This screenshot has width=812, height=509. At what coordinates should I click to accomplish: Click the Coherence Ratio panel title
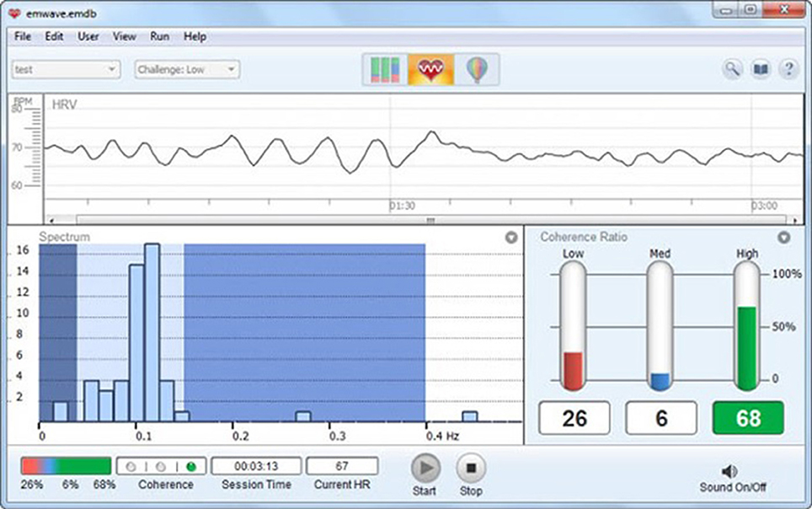584,237
